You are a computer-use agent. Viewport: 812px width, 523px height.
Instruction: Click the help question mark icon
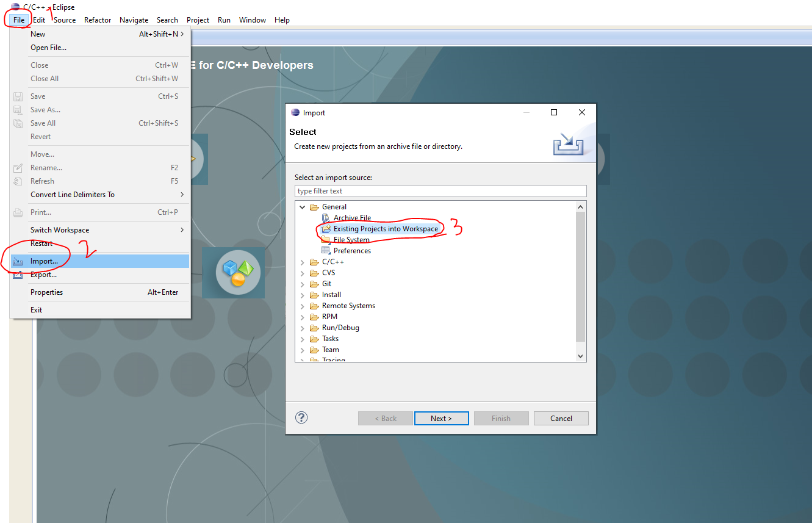point(301,417)
